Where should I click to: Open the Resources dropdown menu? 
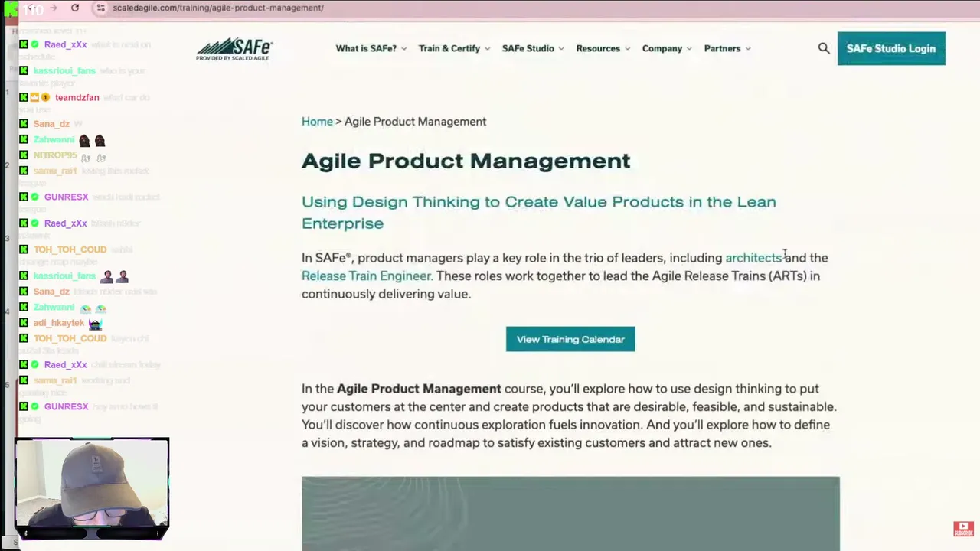pyautogui.click(x=603, y=48)
